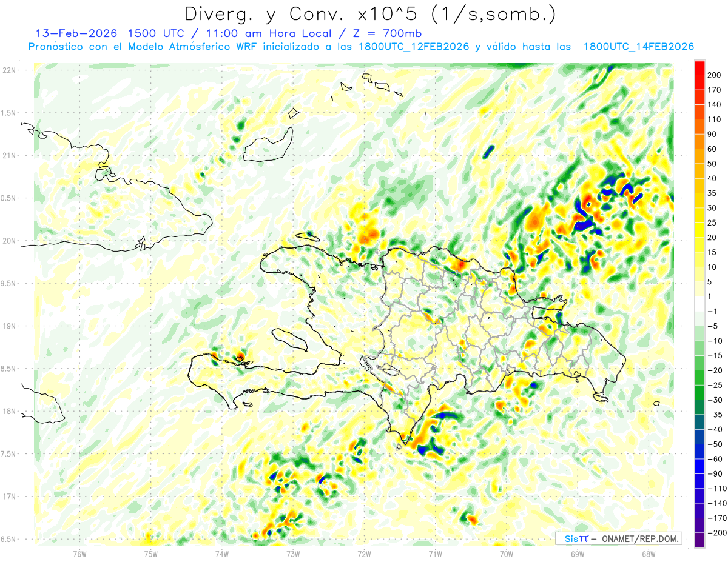728x562 pixels.
Task: Click the '69W' longitude label
Action: (x=578, y=553)
